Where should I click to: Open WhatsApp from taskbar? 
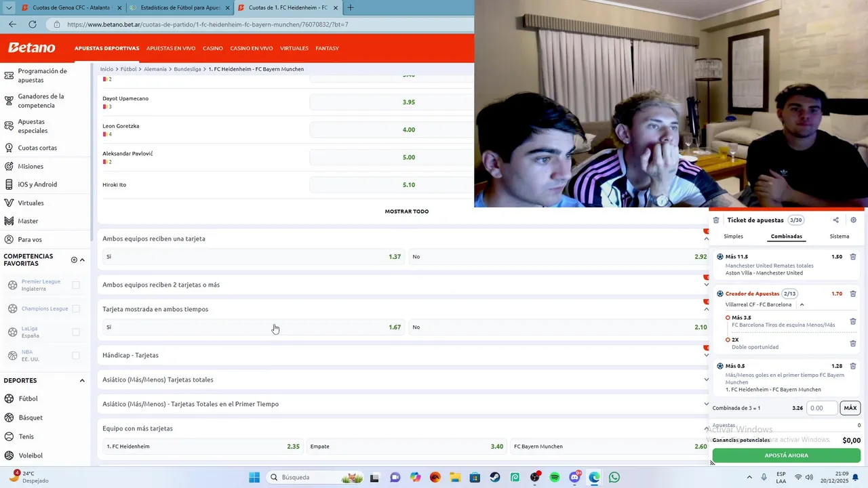614,477
